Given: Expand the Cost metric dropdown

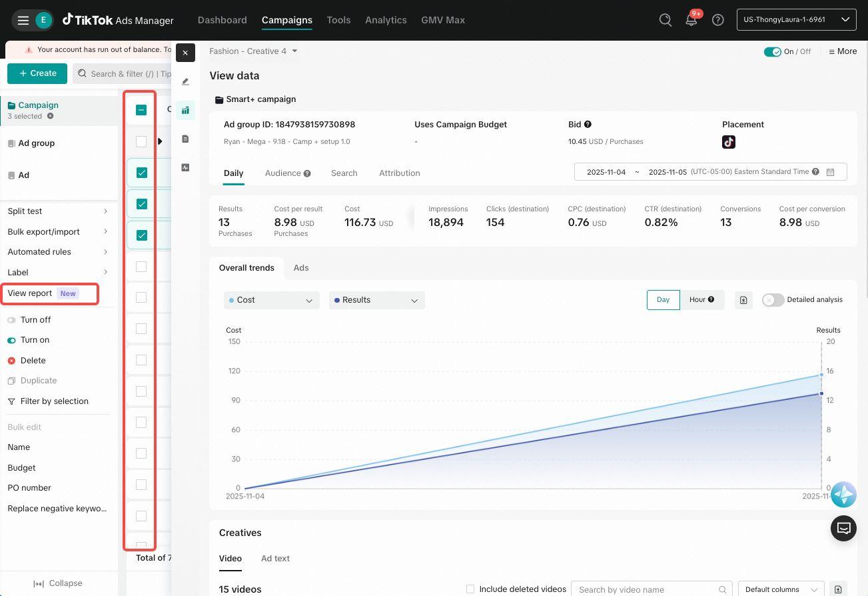Looking at the screenshot, I should (271, 300).
